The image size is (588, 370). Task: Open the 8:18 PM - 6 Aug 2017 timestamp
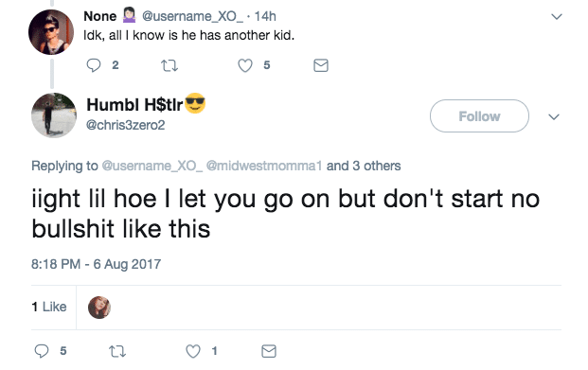[x=96, y=264]
